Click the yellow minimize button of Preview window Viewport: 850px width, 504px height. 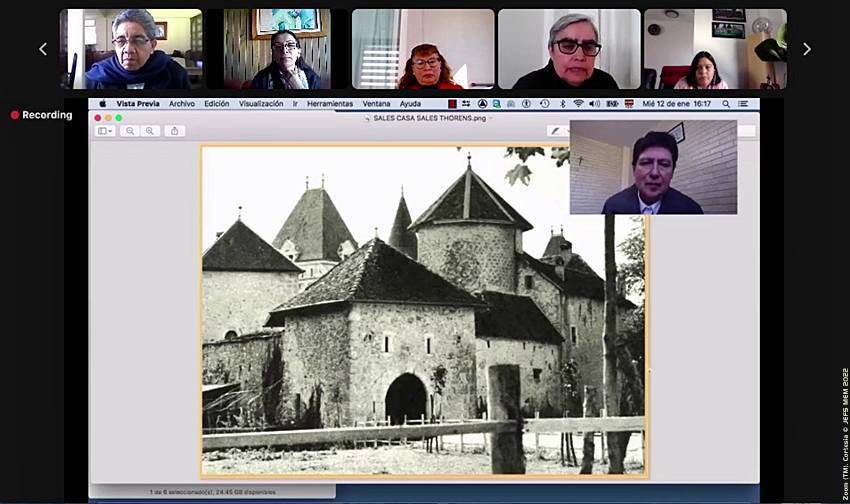[x=108, y=118]
